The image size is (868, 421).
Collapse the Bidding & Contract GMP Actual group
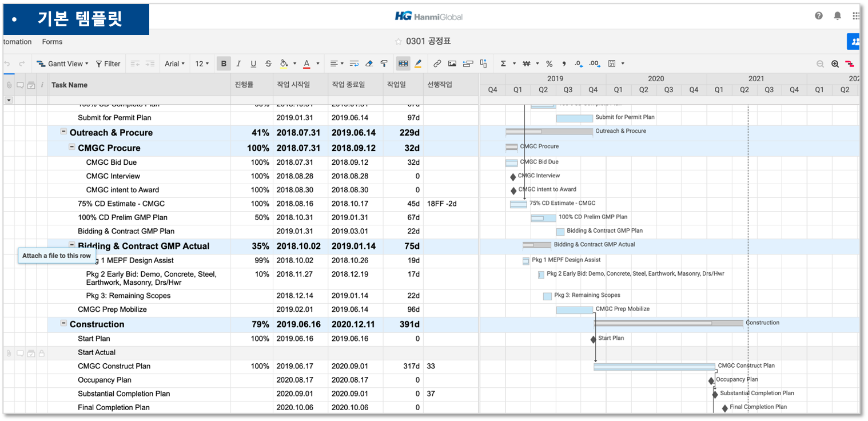point(71,245)
